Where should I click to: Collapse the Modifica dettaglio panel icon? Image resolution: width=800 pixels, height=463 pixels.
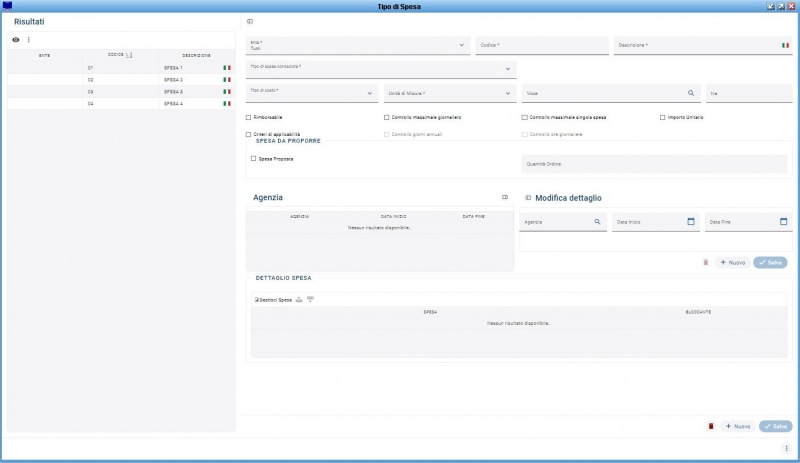pos(528,198)
